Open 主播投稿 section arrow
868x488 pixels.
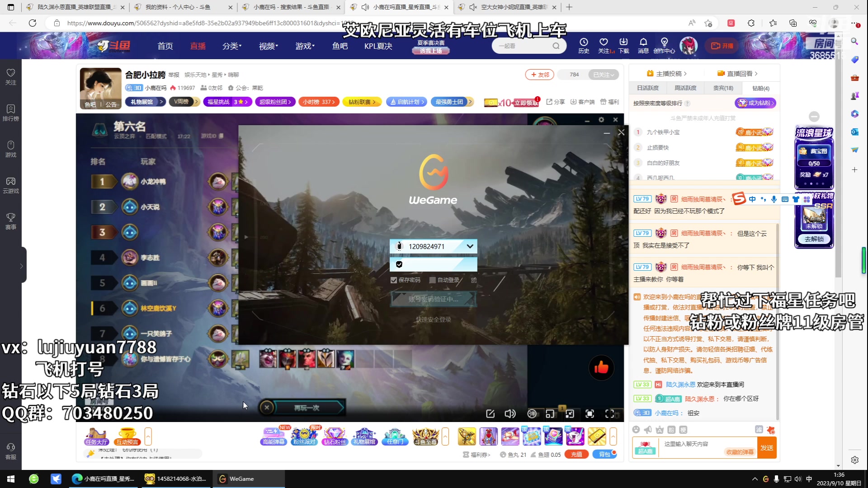coord(667,74)
